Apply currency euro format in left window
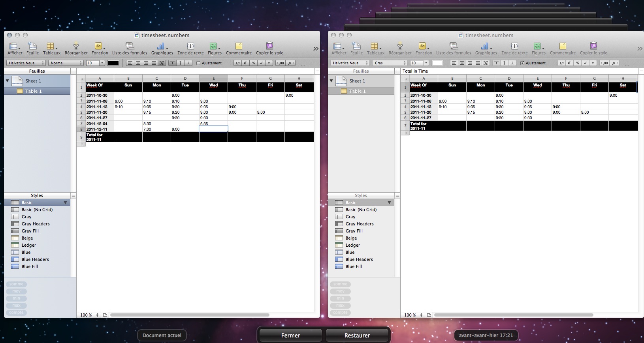 tap(245, 63)
